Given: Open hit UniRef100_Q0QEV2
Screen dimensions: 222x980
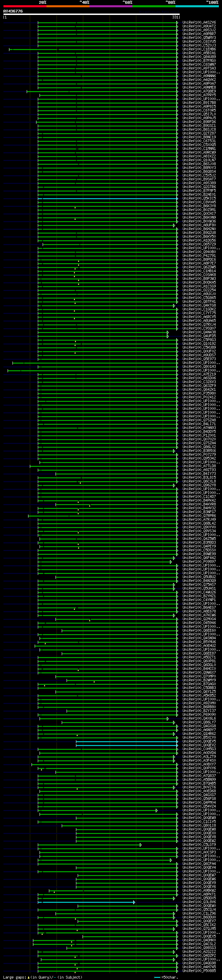Looking at the screenshot, I should [x=199, y=745].
